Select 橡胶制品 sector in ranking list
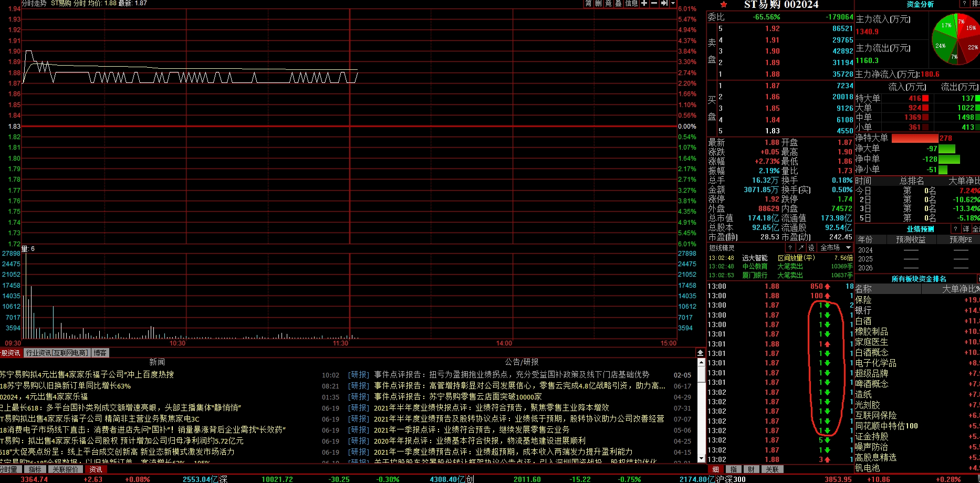 pos(872,331)
